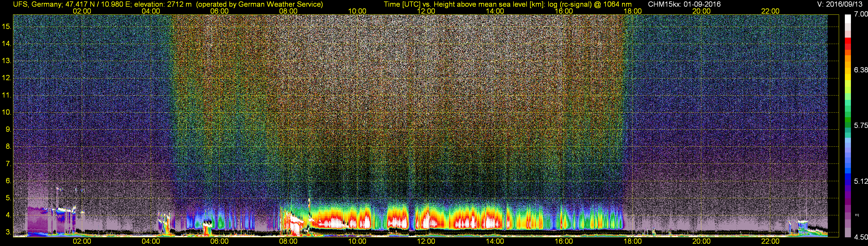This screenshot has height=246, width=868.
Task: Click the 08:00 label on the top time axis
Action: (288, 11)
